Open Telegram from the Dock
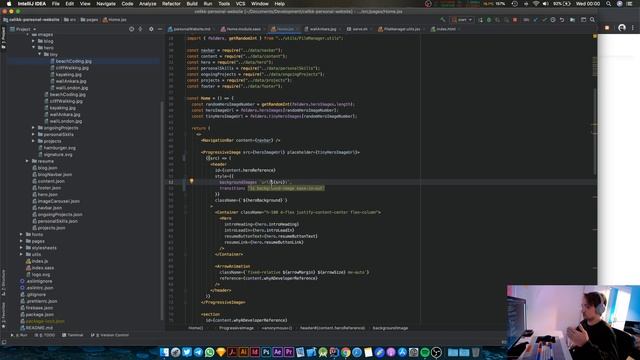This screenshot has height=360, width=640. point(198,352)
